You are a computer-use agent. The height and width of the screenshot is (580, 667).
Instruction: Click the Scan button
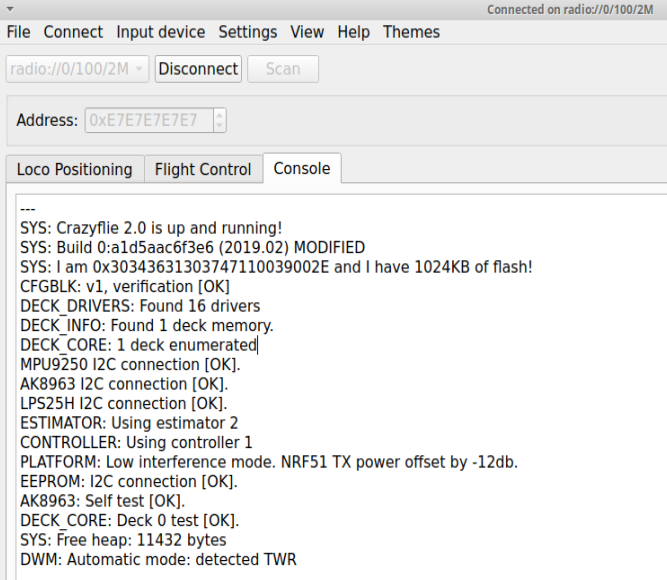click(x=283, y=69)
